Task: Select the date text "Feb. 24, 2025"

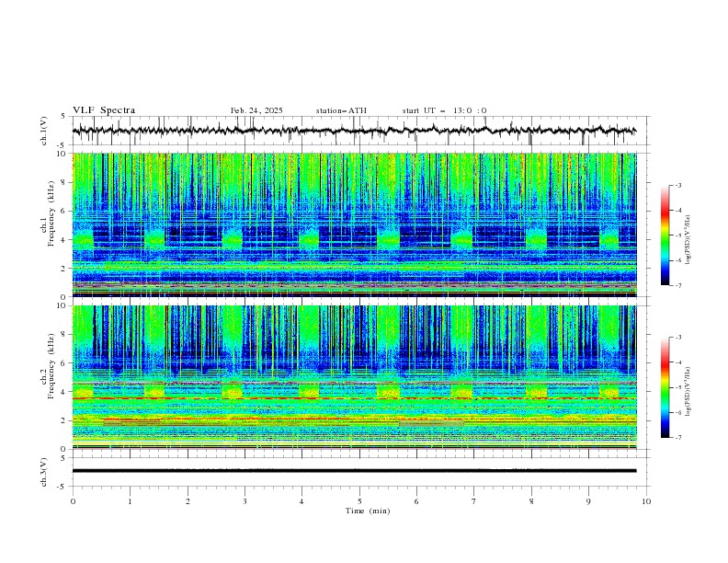Action: point(256,110)
